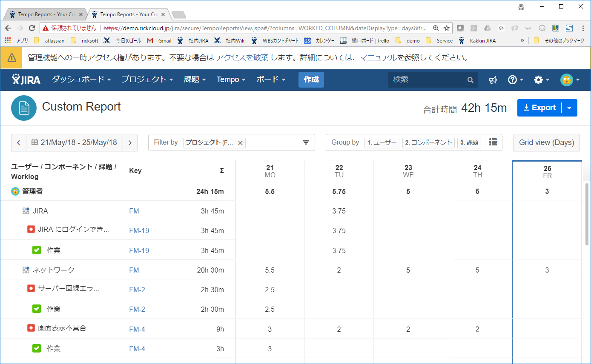This screenshot has height=364, width=591.
Task: Click the search magnifier icon in JIRA
Action: click(x=470, y=80)
